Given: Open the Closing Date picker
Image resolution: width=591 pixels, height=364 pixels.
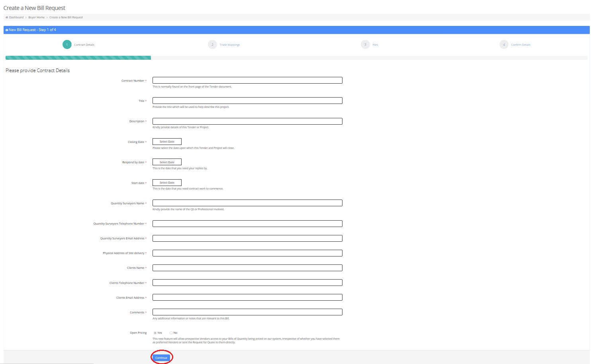Looking at the screenshot, I should (167, 142).
